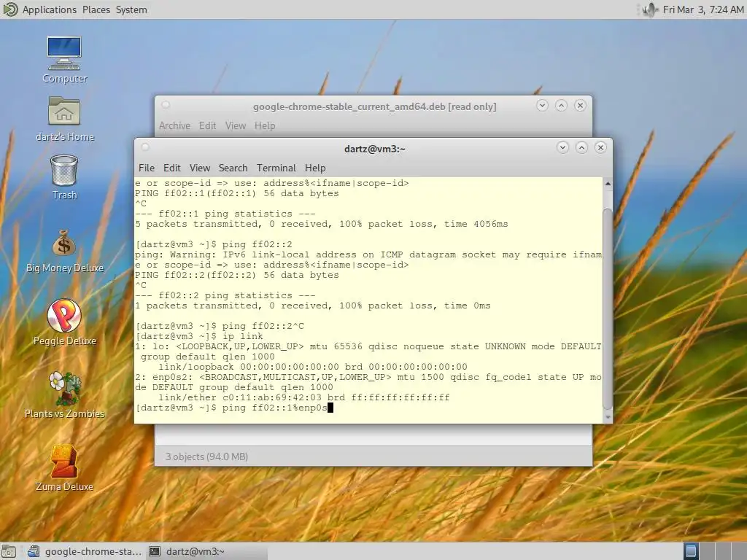Minimize the archive manager window
Image resolution: width=747 pixels, height=560 pixels.
pyautogui.click(x=542, y=106)
